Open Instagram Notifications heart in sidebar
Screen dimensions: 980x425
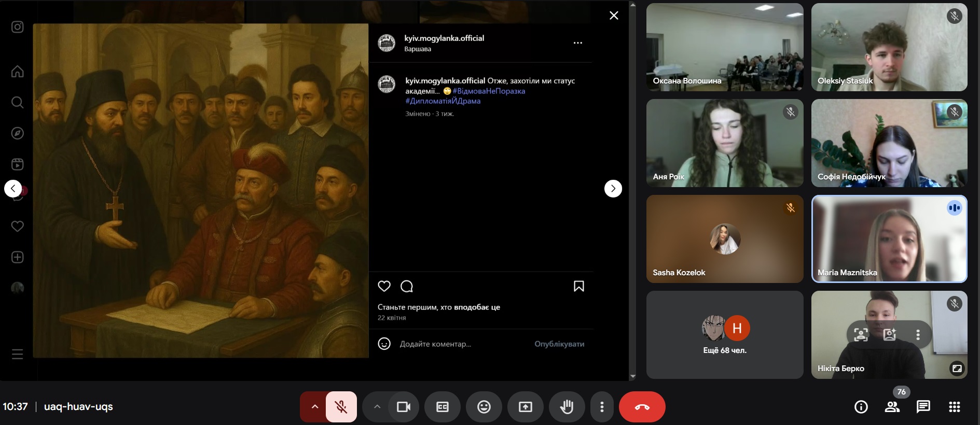pyautogui.click(x=17, y=226)
